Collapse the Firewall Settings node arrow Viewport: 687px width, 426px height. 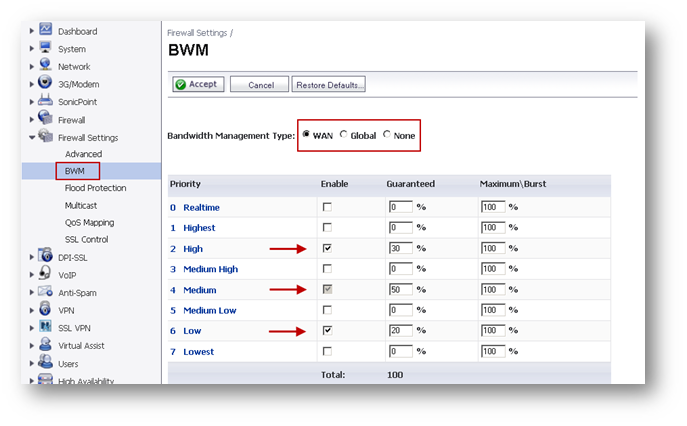(x=32, y=138)
